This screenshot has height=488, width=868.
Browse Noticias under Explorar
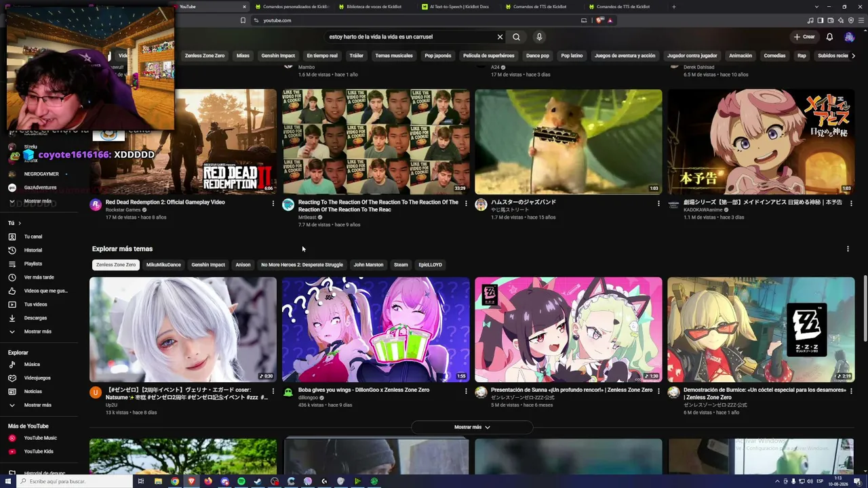coord(33,392)
